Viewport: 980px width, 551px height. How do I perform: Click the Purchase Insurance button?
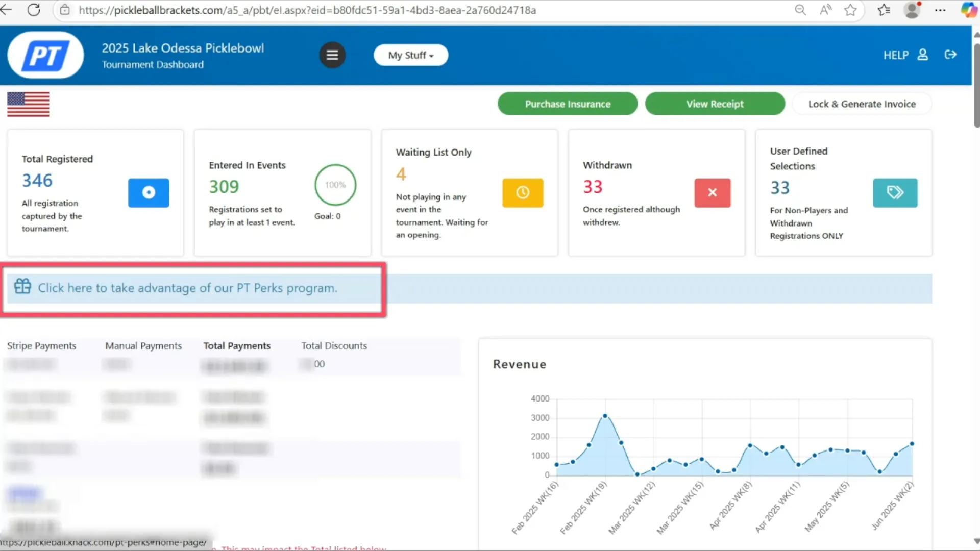568,104
